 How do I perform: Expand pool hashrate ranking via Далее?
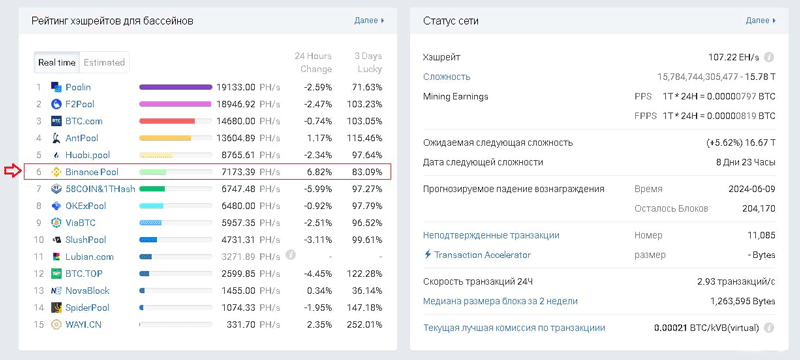(369, 20)
